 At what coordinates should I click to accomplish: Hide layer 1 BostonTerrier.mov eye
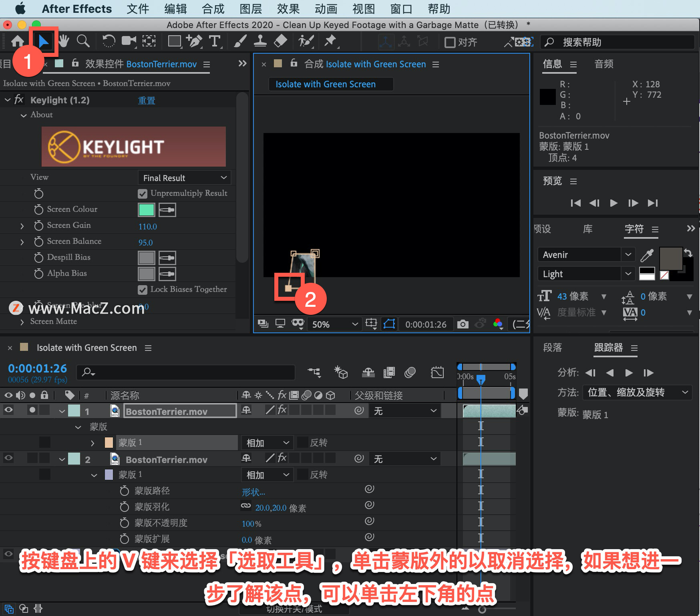8,410
